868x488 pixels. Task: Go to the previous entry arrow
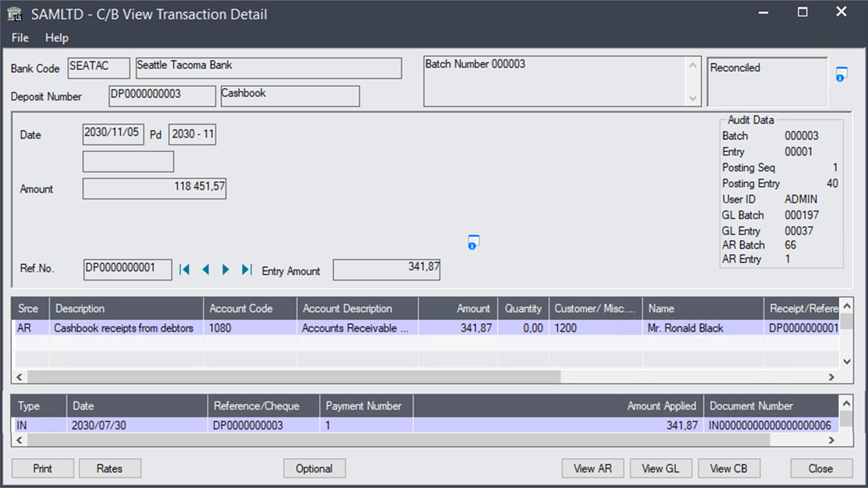206,270
